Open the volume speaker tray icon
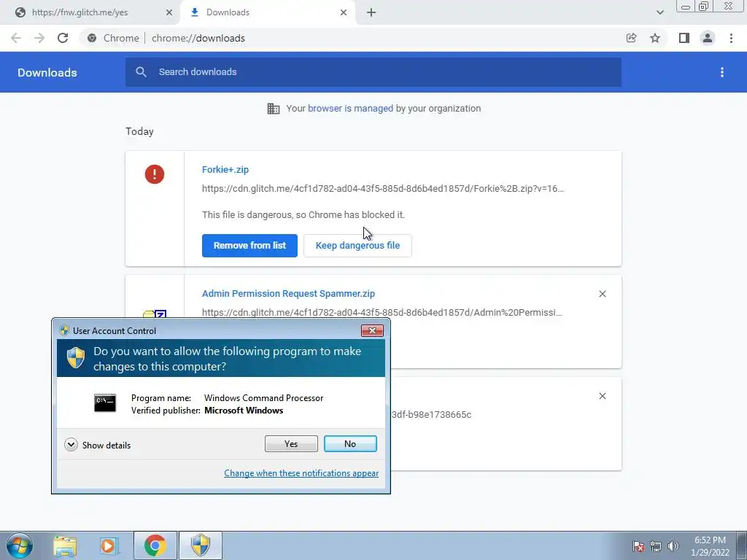The width and height of the screenshot is (747, 560). pyautogui.click(x=673, y=546)
